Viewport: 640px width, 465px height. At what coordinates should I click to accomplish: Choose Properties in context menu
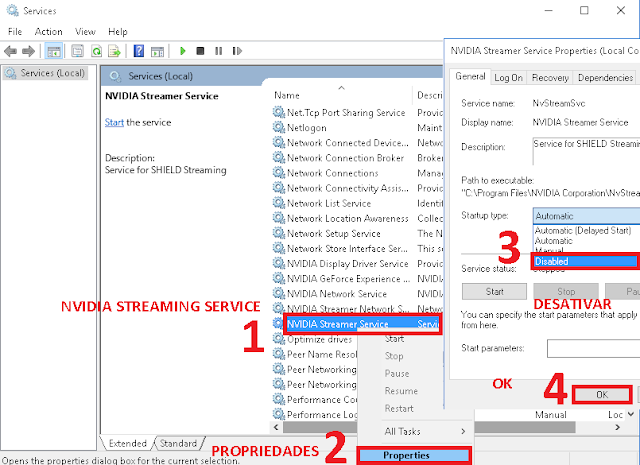coord(414,455)
